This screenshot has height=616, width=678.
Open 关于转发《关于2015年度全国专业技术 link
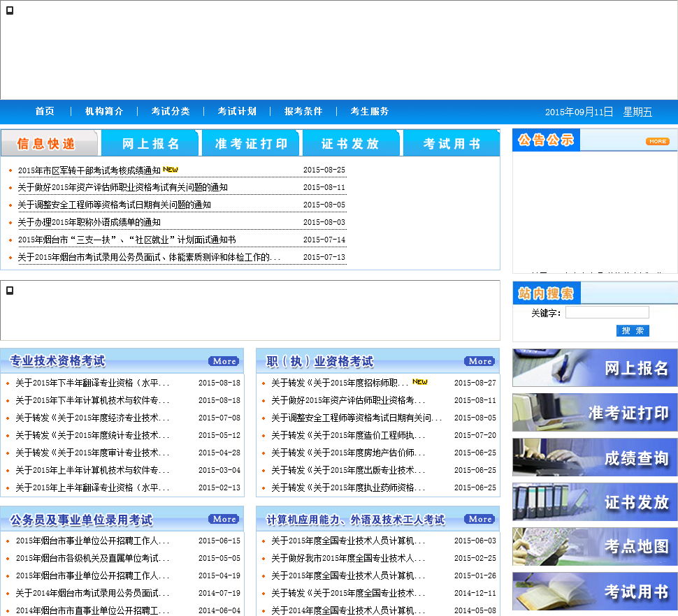click(348, 593)
